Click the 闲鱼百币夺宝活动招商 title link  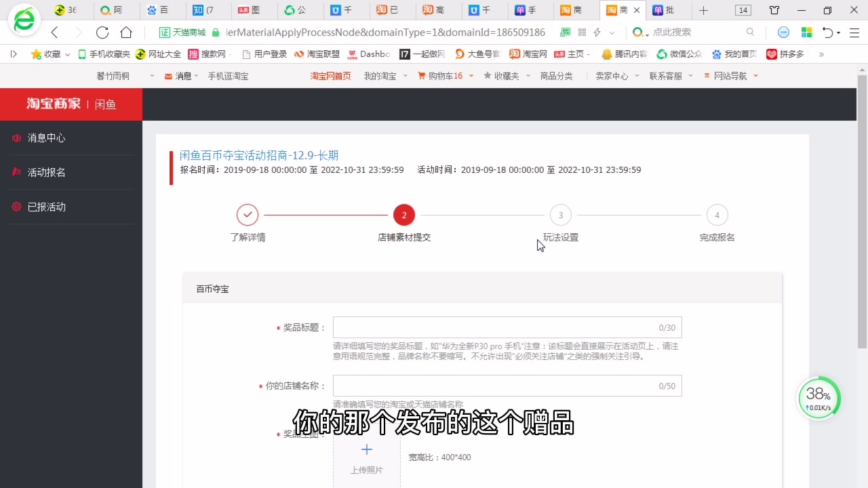click(x=259, y=155)
